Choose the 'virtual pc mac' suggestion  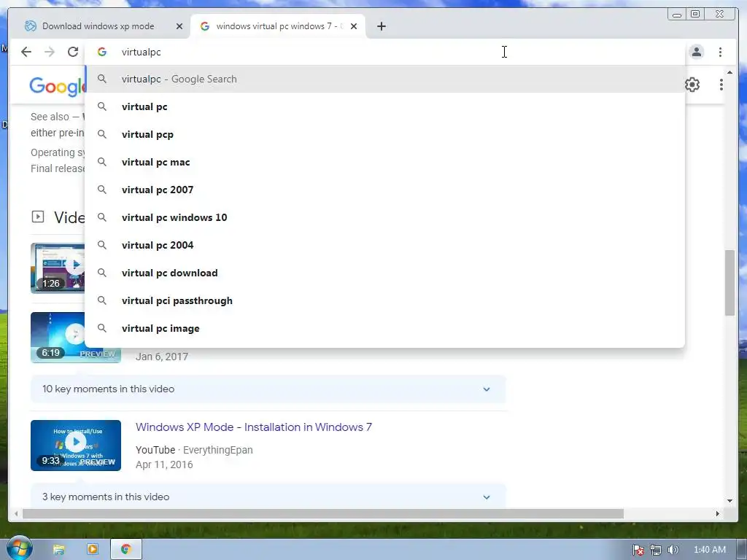(385, 162)
